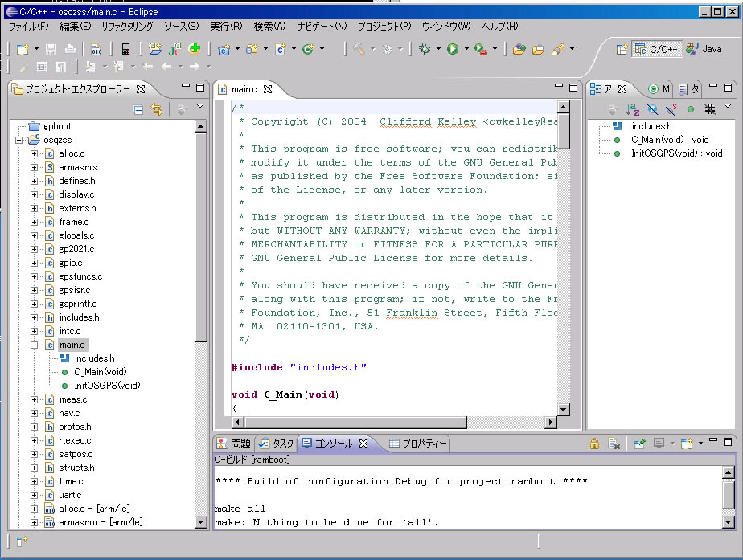Viewport: 743px width, 560px height.
Task: Toggle Link with Editor in Project Explorer
Action: [x=157, y=109]
